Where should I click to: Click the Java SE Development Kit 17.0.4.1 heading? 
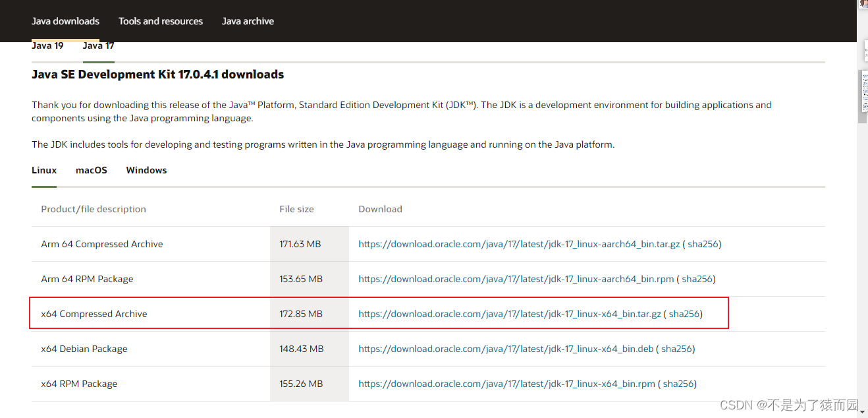(158, 75)
